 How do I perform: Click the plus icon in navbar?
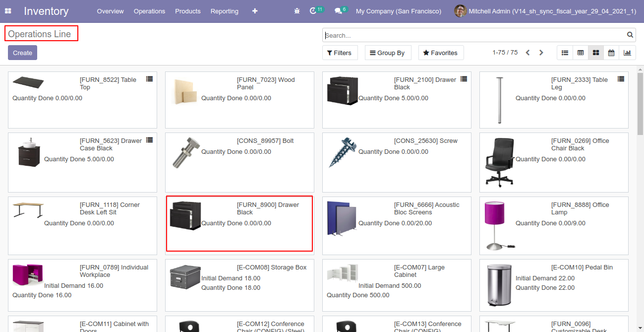point(255,11)
